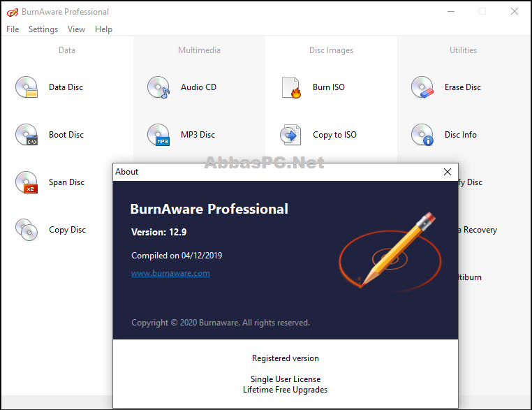Open the File menu
The width and height of the screenshot is (532, 410).
[13, 29]
